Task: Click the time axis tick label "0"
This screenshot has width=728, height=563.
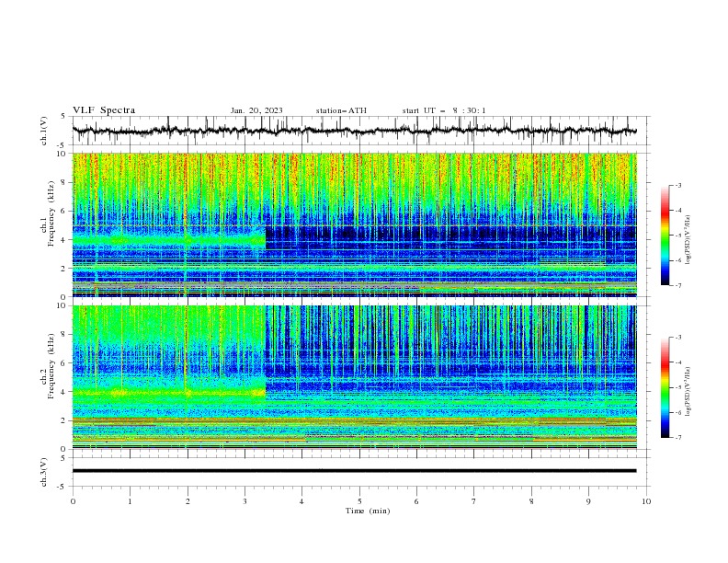Action: (73, 501)
